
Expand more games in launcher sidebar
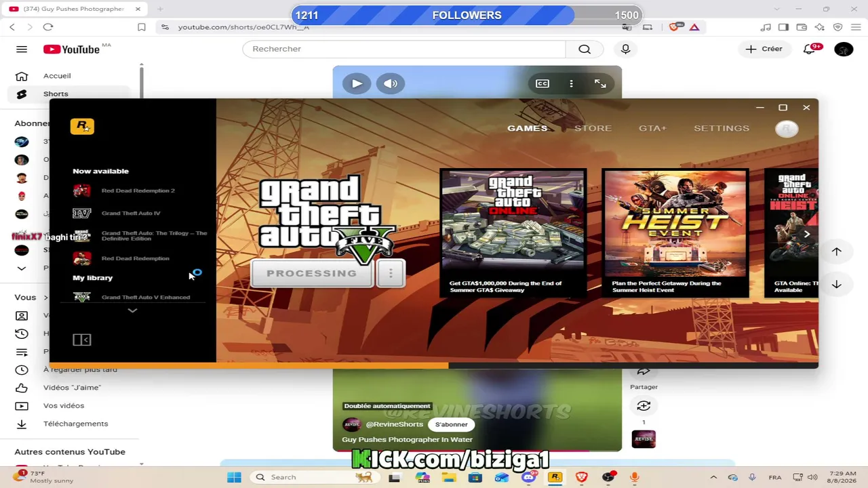click(132, 310)
